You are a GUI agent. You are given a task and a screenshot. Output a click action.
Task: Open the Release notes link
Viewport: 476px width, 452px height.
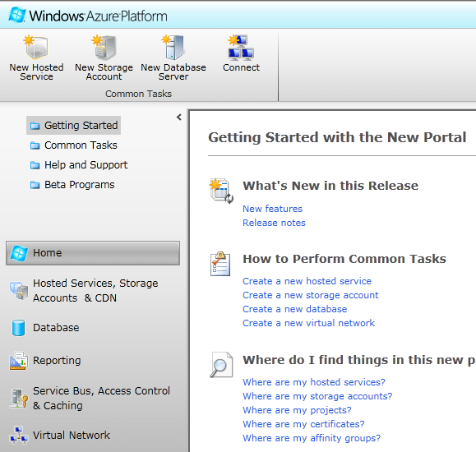(x=274, y=223)
